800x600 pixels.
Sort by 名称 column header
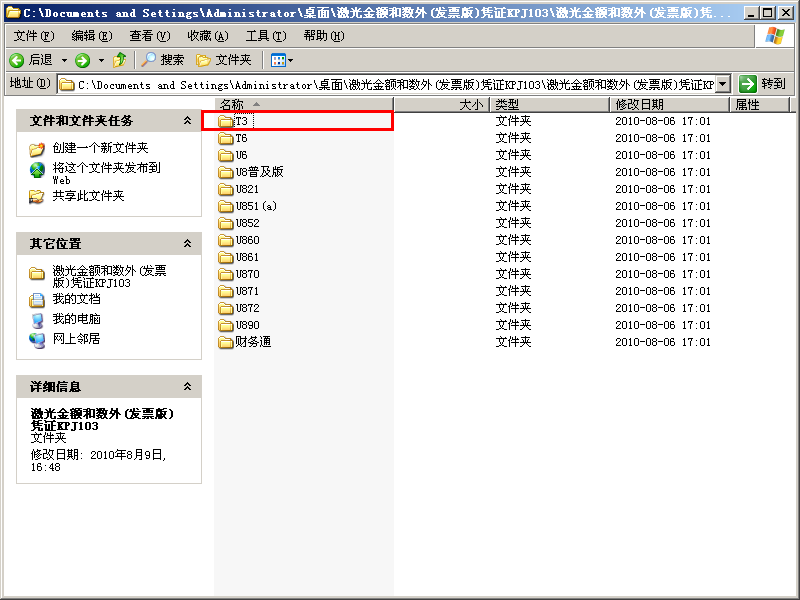(304, 105)
